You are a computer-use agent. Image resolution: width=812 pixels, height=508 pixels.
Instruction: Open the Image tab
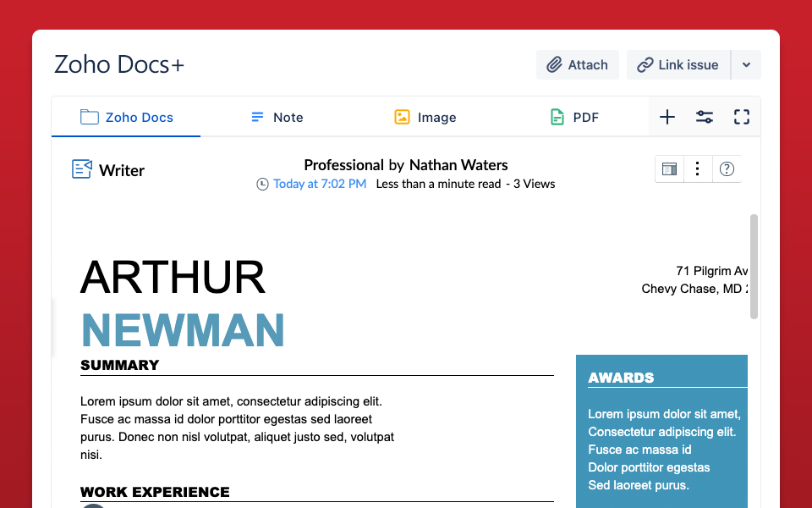[x=425, y=117]
